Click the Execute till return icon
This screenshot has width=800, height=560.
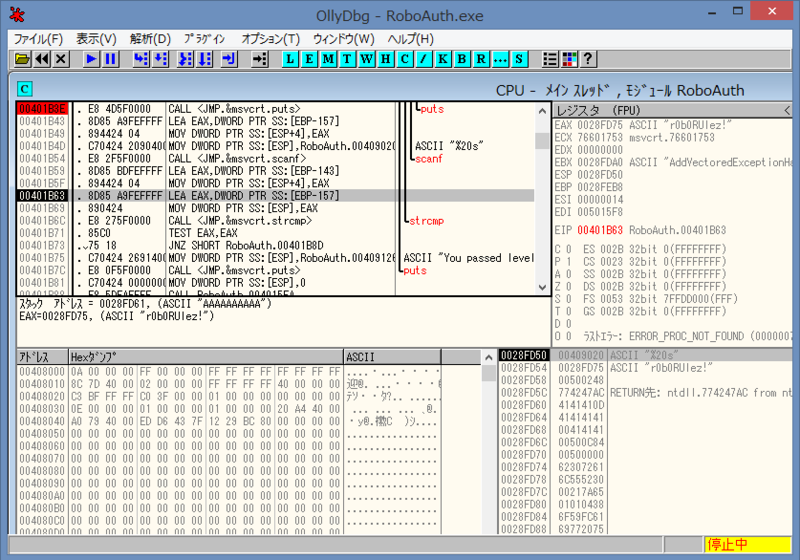coord(229,59)
